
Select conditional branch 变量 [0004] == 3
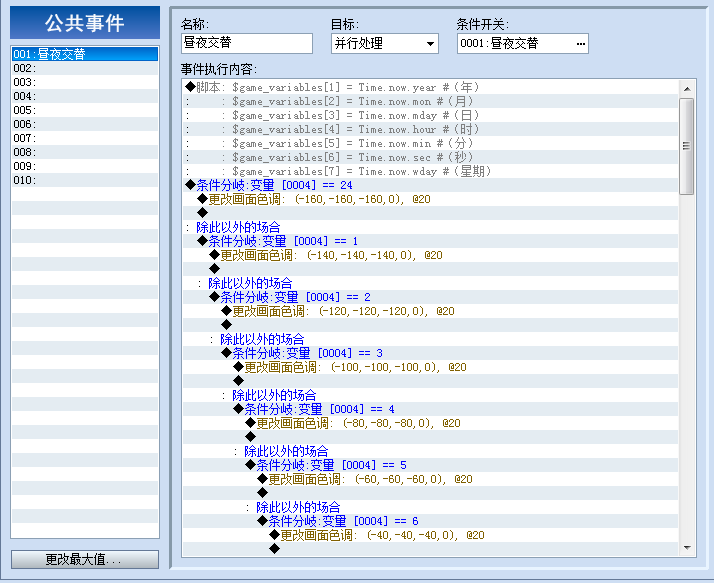coord(430,353)
